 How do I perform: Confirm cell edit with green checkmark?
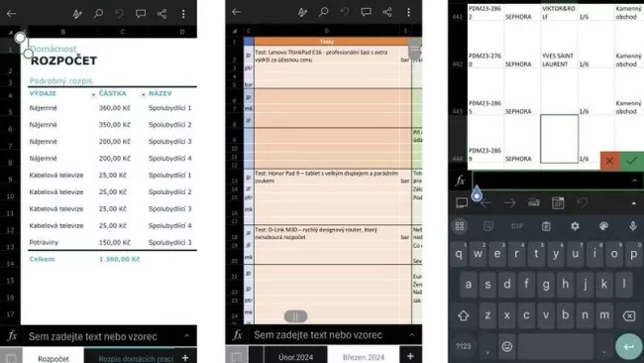pyautogui.click(x=632, y=161)
